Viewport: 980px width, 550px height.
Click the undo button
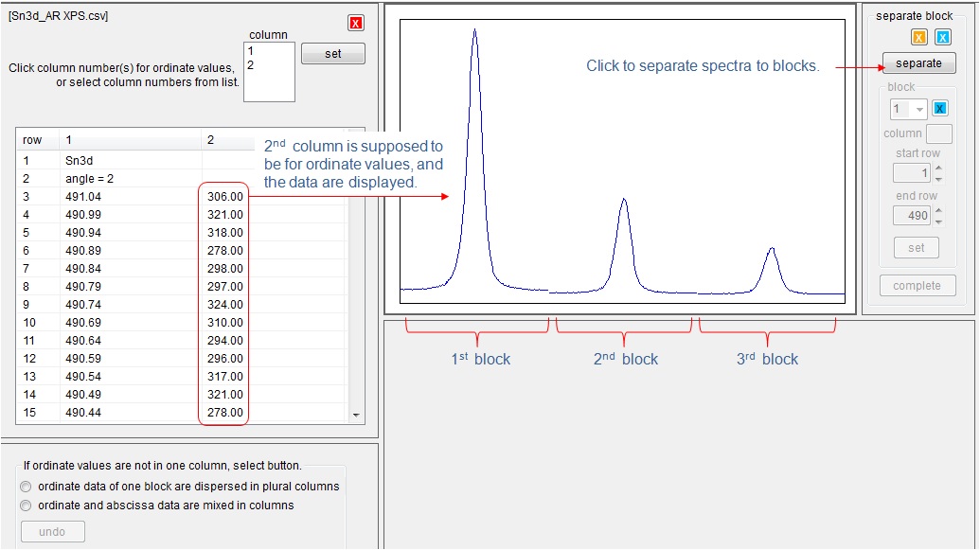[x=52, y=532]
